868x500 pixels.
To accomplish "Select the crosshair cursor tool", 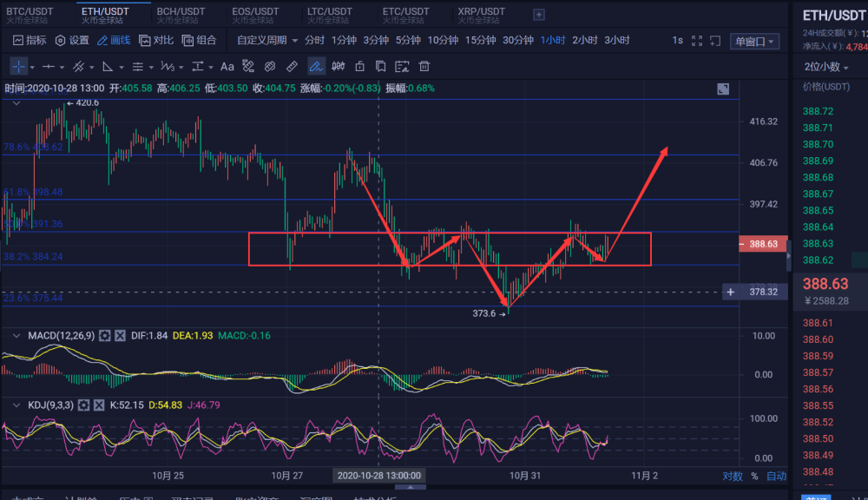I will tap(18, 67).
